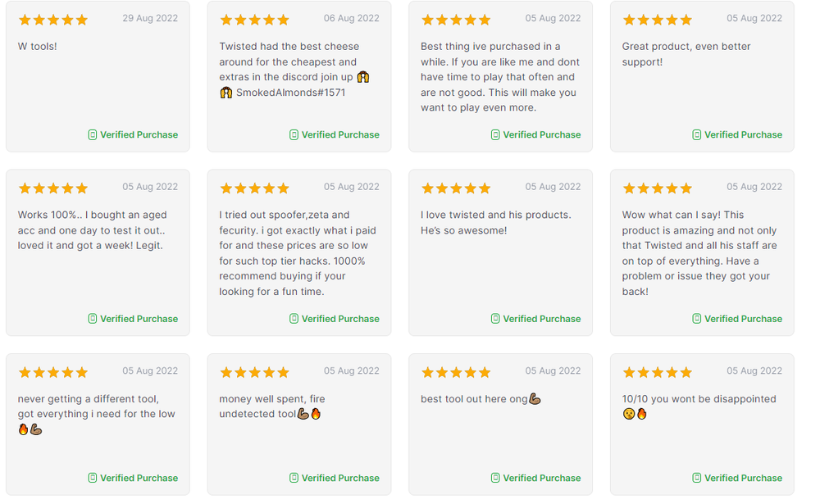Click the star rating on the 29 Aug 2022 review
Viewport: 820px width, 504px height.
pos(52,20)
